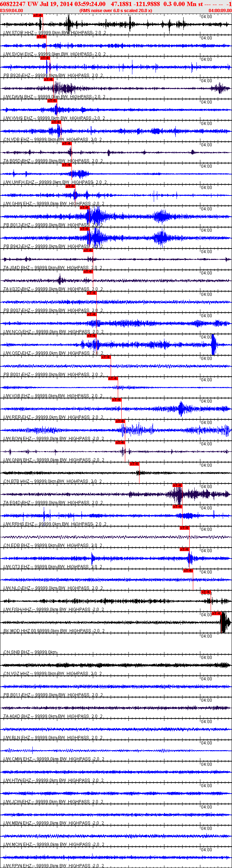Select the CN EDB BHZ trace label
Viewport: 232px width, 868px height.
pos(52,545)
